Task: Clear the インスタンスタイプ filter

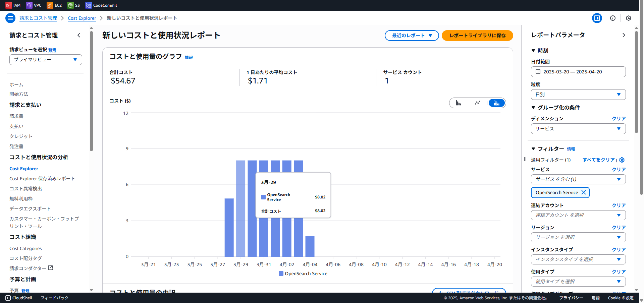Action: (x=619, y=250)
